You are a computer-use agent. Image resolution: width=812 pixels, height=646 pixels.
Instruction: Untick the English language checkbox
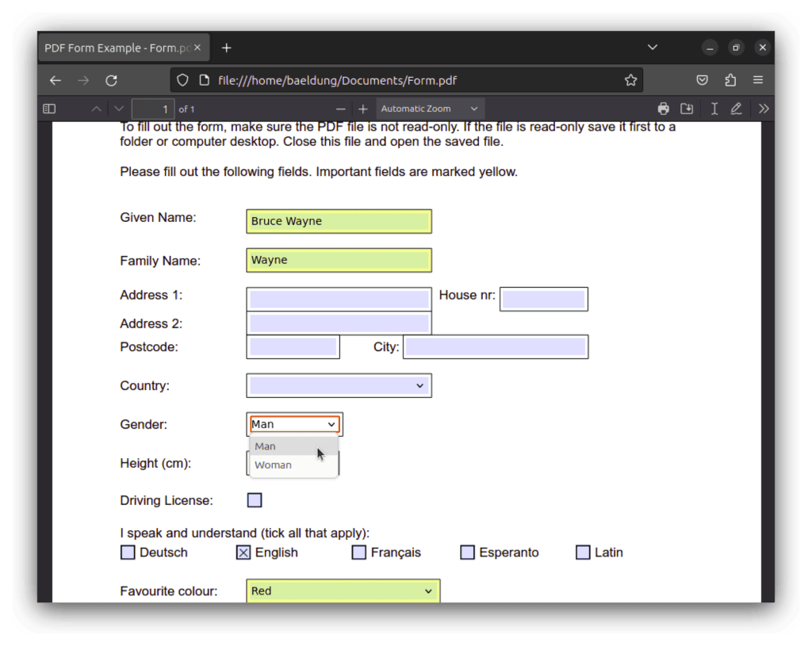pyautogui.click(x=243, y=552)
